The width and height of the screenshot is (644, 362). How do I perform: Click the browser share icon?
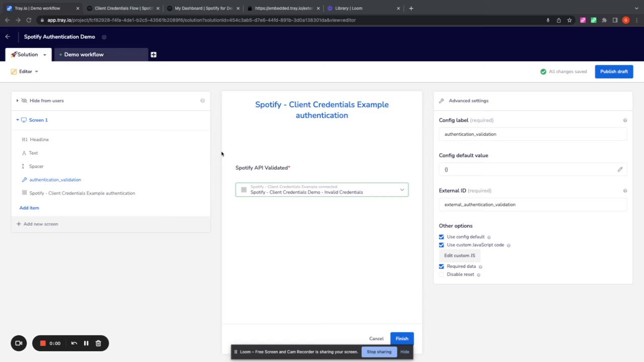(x=558, y=20)
